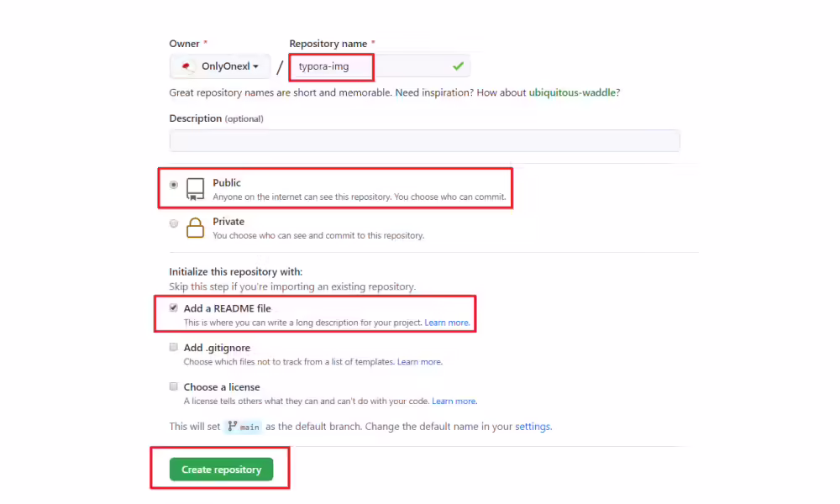Viewport: 840px width, 504px height.
Task: Open Learn more link for license
Action: pyautogui.click(x=454, y=402)
